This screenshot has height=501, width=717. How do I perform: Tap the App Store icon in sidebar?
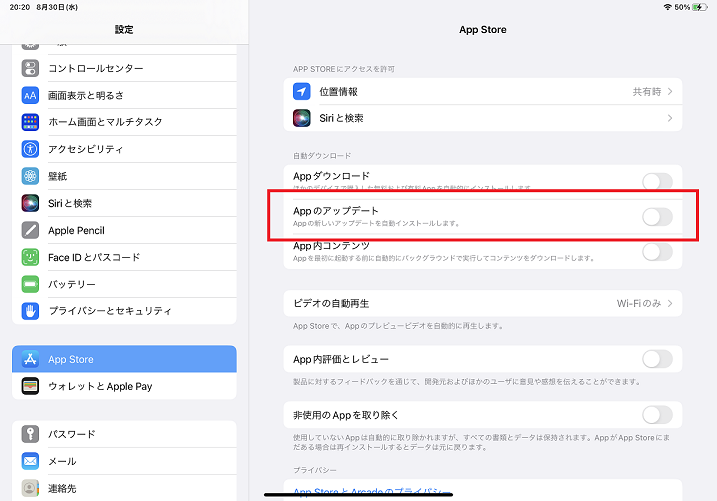click(x=30, y=359)
